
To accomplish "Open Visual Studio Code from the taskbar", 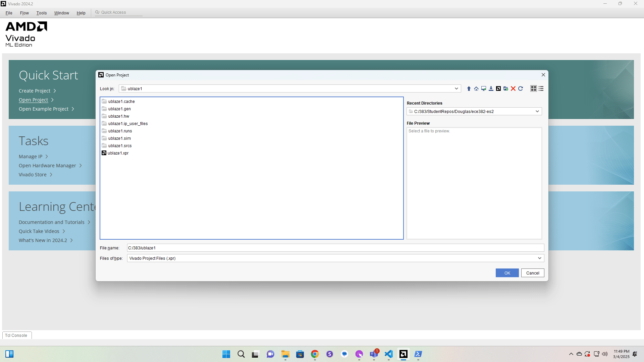I will [388, 354].
